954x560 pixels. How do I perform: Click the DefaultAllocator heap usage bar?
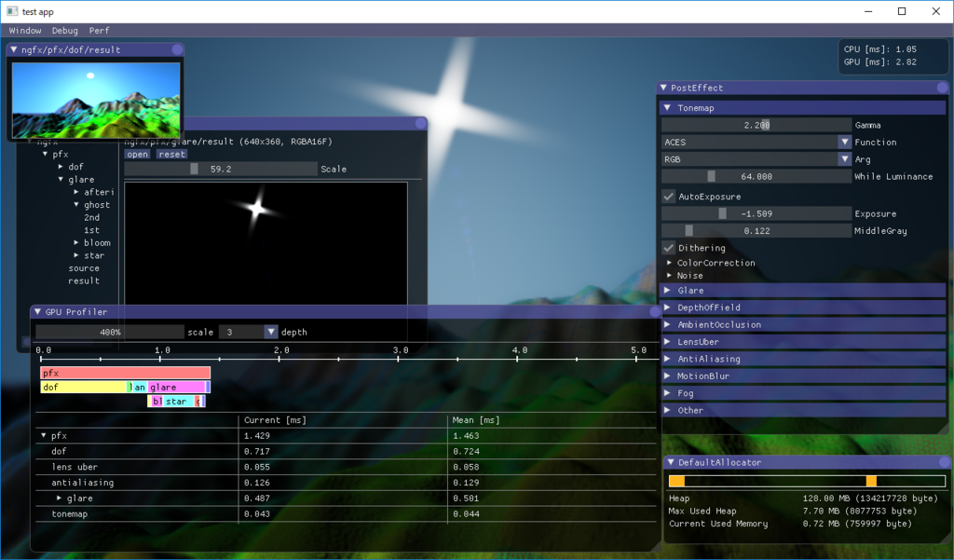[x=807, y=481]
